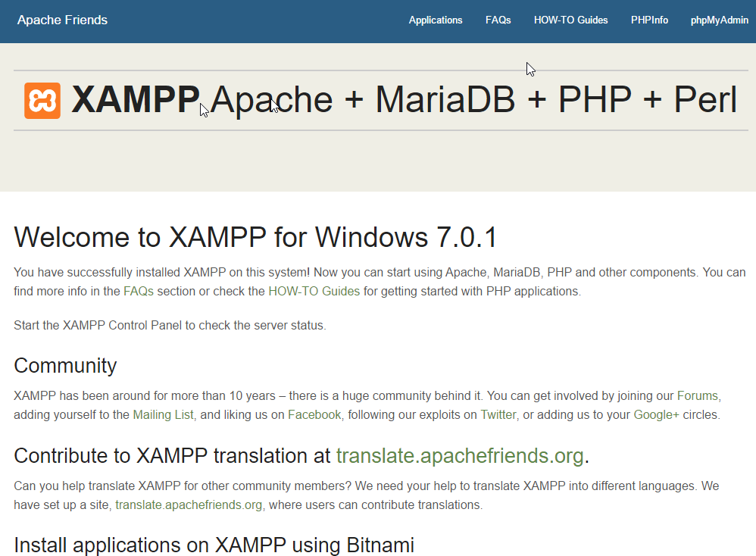Open translate.apachefriends.org link in the paragraph text

coord(189,505)
